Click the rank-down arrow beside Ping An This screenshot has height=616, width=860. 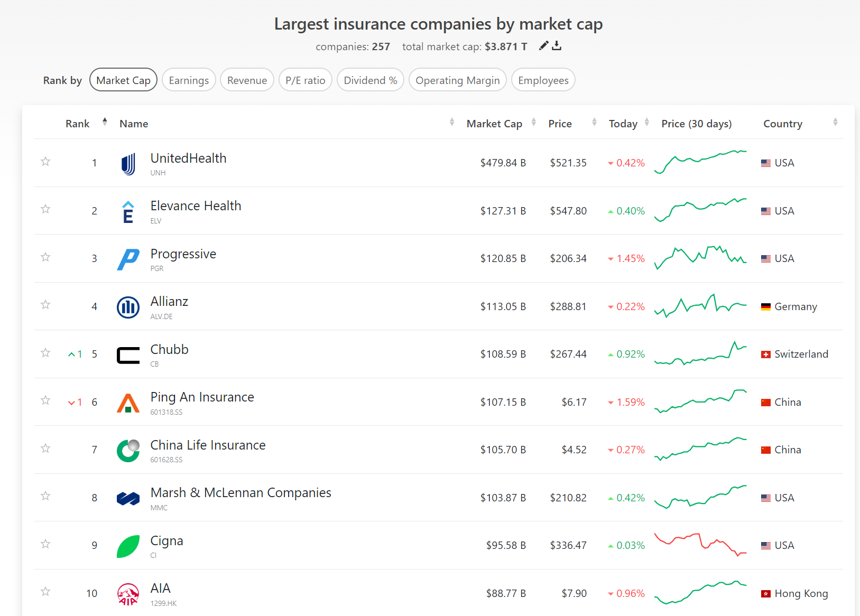point(71,403)
